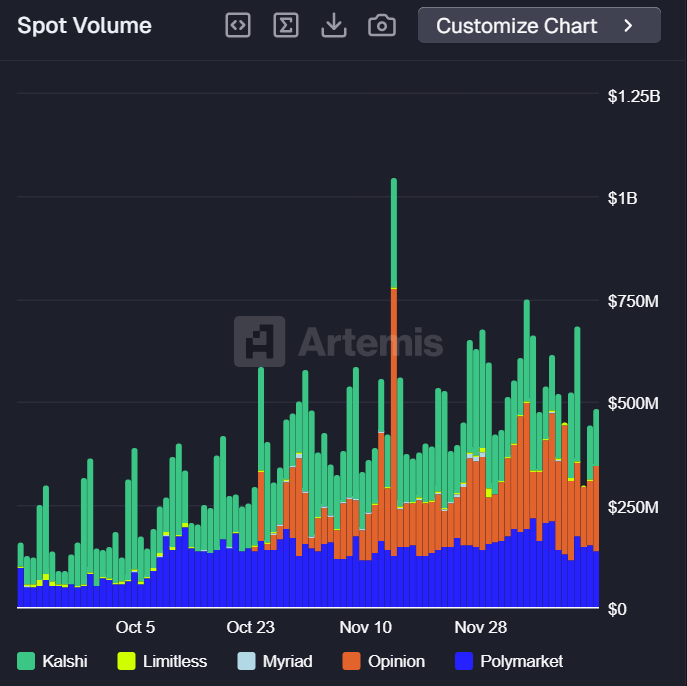The image size is (687, 686).
Task: Open the sigma cumulative sum icon
Action: [286, 26]
